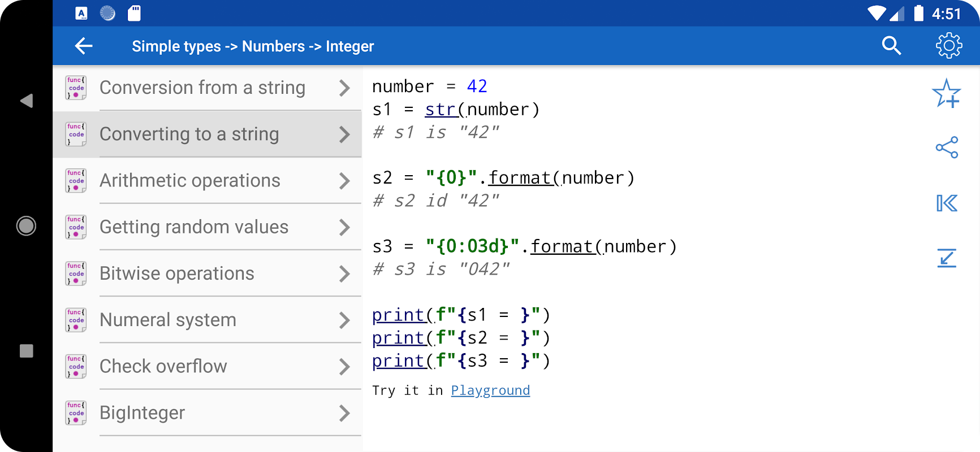Open search with the magnifier icon
This screenshot has width=980, height=452.
tap(891, 46)
